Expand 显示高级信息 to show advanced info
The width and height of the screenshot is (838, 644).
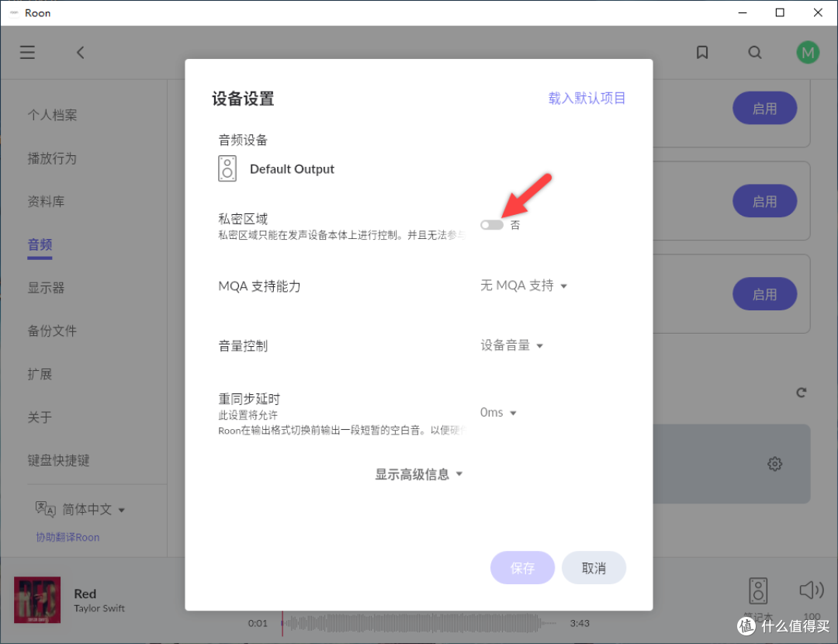click(419, 474)
